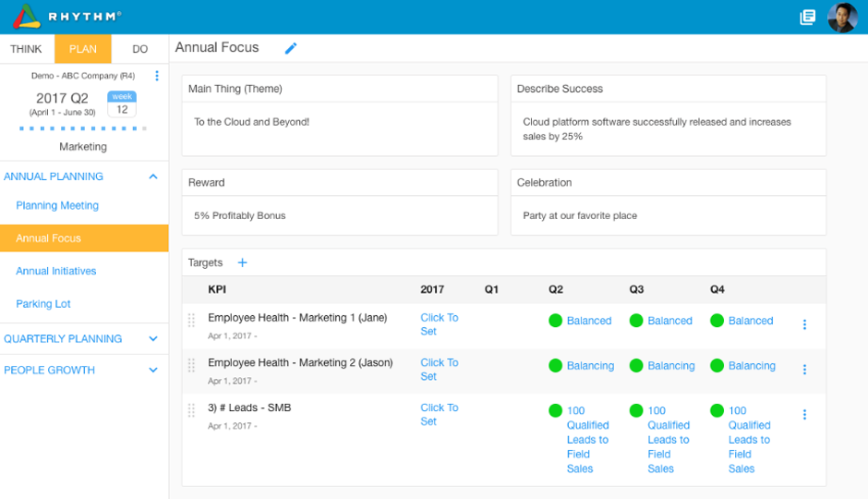This screenshot has height=499, width=868.
Task: Open the more menu for Leads - SMB row
Action: point(805,414)
